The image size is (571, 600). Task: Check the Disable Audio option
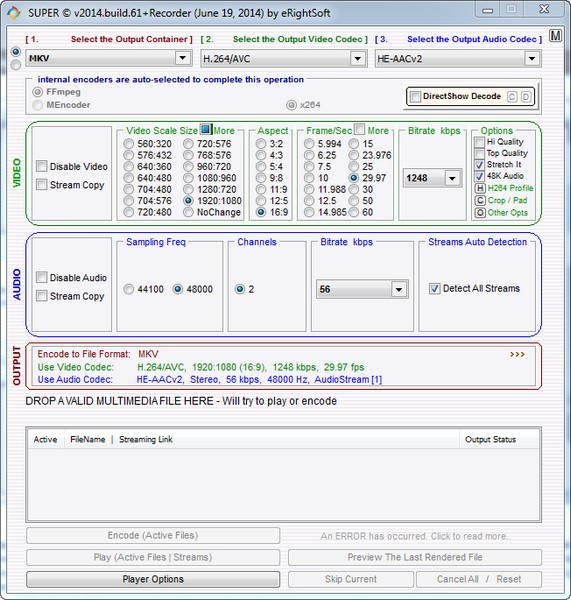42,277
